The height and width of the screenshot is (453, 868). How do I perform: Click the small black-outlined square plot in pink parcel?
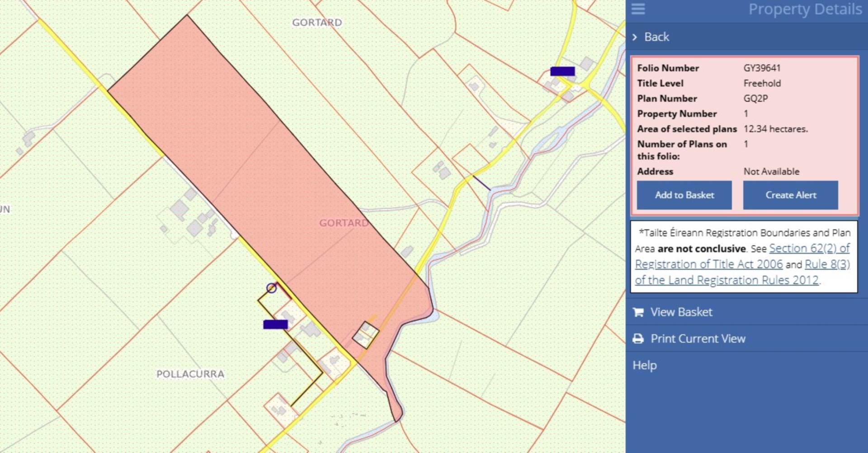coord(365,335)
